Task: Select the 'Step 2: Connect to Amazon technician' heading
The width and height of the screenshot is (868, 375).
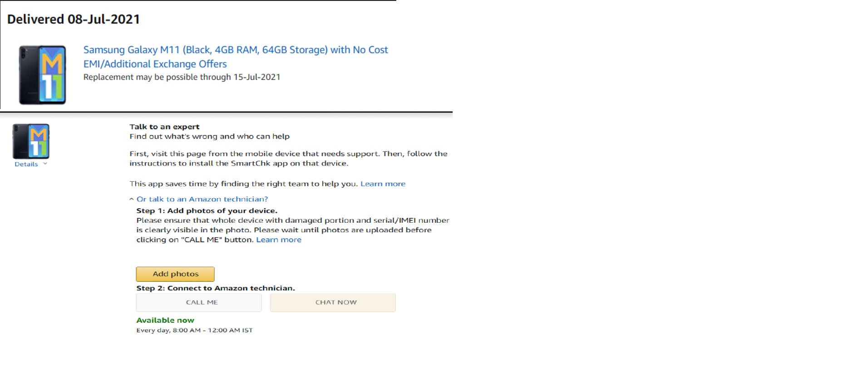Action: click(216, 288)
